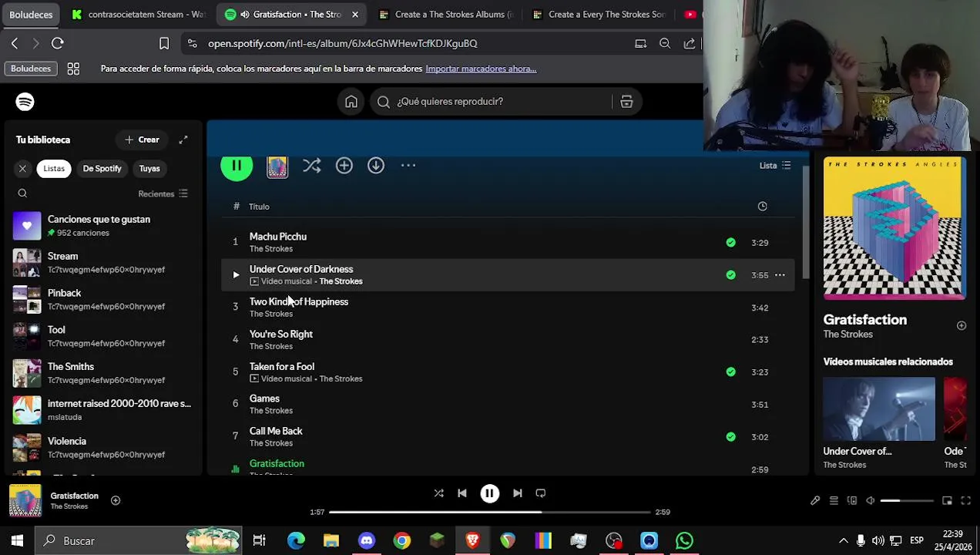Search within Tu biblioteca
980x555 pixels.
click(22, 193)
